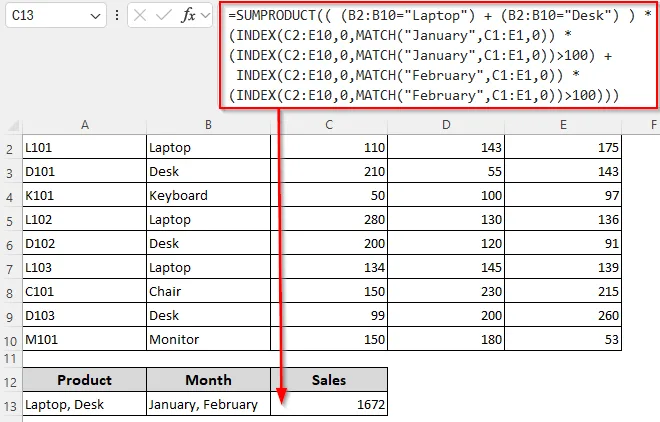
Task: Click cell containing D103
Action: pyautogui.click(x=84, y=315)
